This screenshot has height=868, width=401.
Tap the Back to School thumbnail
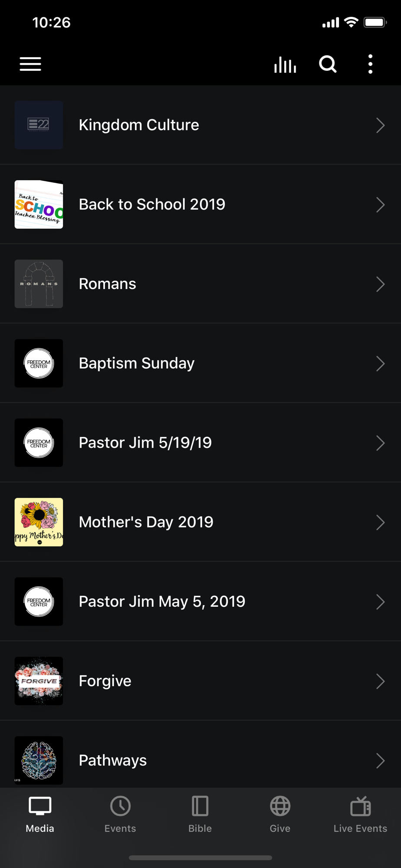(39, 204)
